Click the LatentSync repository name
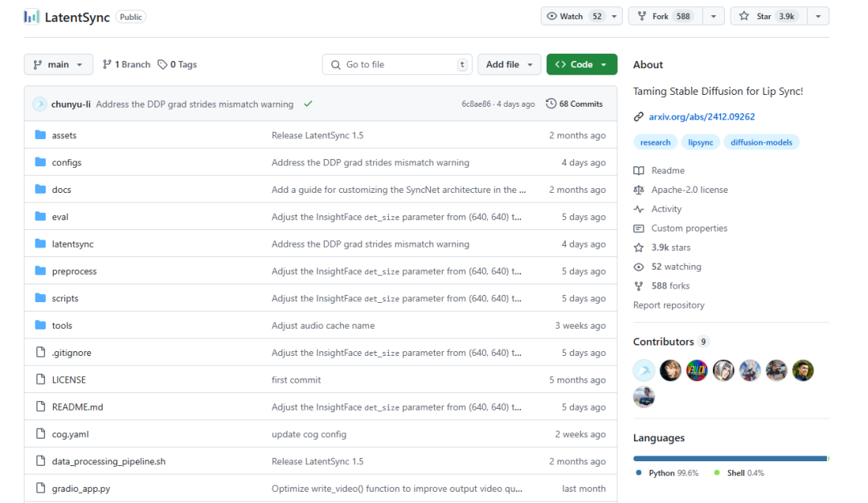This screenshot has width=868, height=503. [77, 17]
